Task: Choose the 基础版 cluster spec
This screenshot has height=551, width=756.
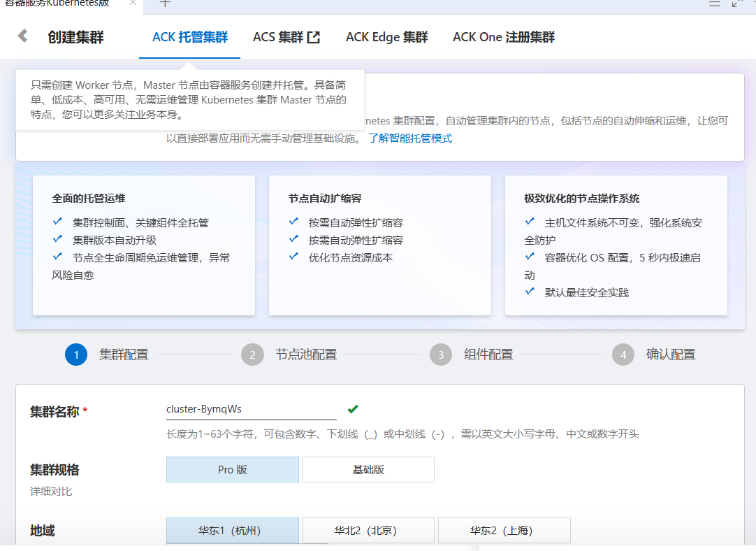Action: point(368,469)
